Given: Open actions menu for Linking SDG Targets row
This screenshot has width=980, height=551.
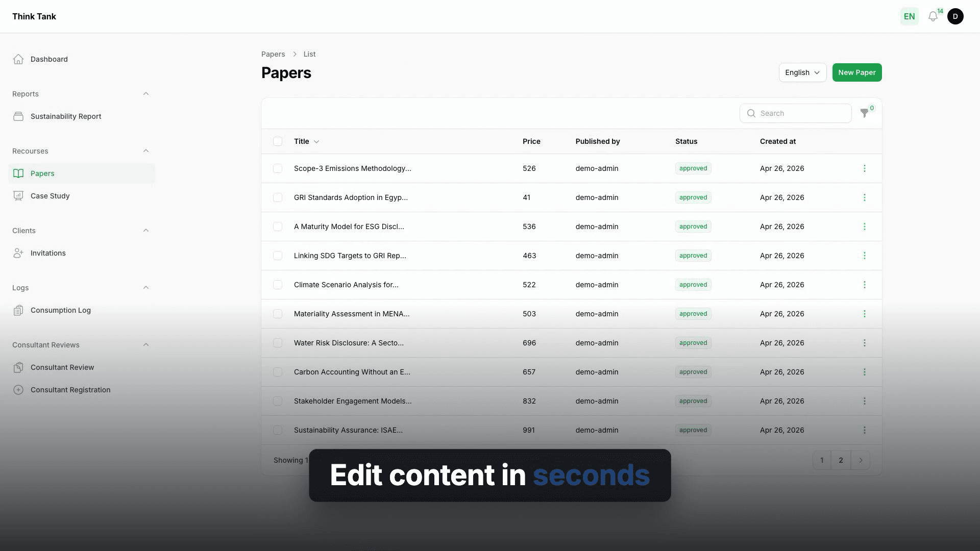Looking at the screenshot, I should pos(864,256).
